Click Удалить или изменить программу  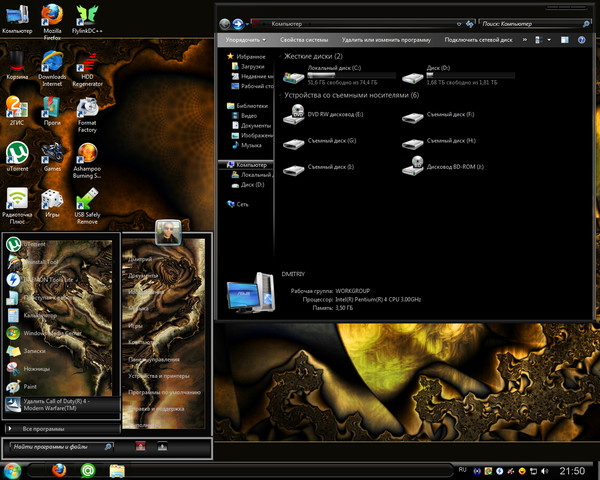[x=386, y=40]
